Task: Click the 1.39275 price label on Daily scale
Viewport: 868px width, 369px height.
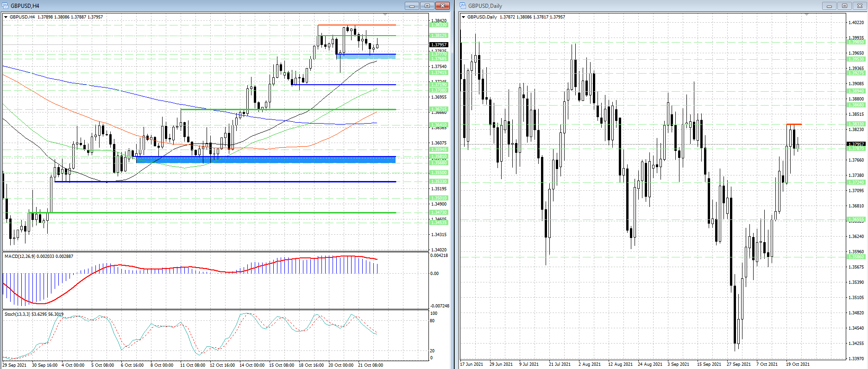Action: pyautogui.click(x=856, y=73)
